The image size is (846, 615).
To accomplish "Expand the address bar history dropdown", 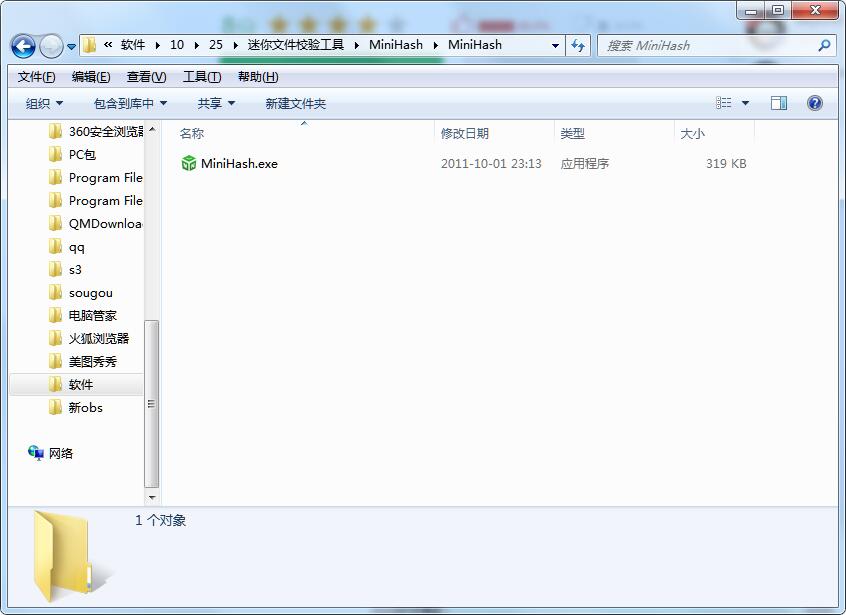I will coord(555,45).
